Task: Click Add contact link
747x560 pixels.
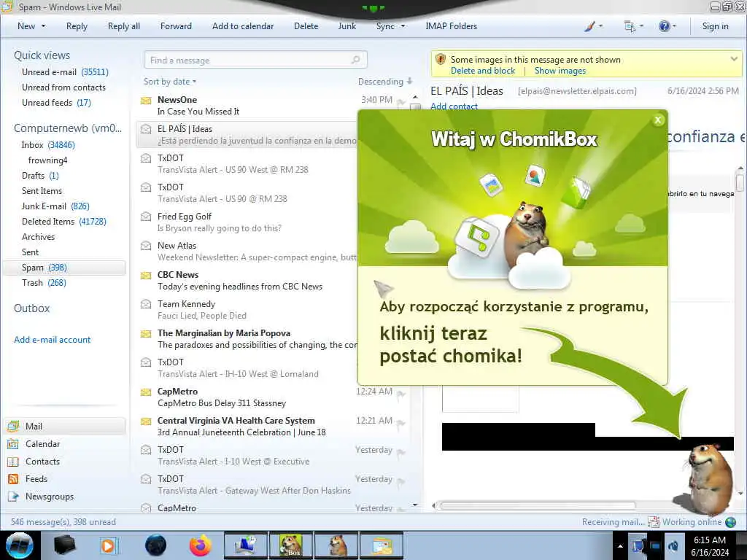Action: pyautogui.click(x=454, y=106)
